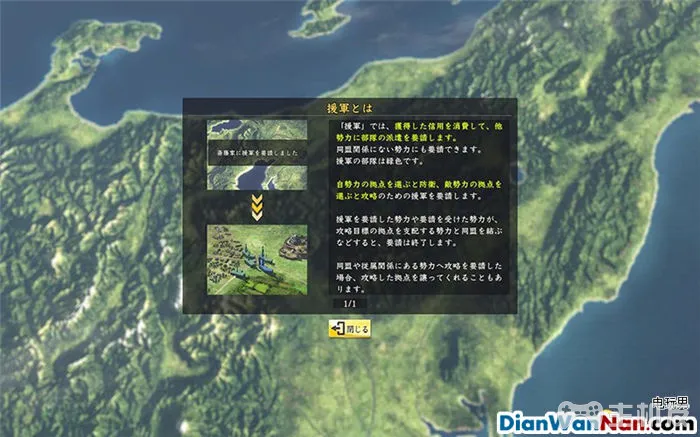Click the 1/1 page indicator
The image size is (700, 437).
point(350,304)
